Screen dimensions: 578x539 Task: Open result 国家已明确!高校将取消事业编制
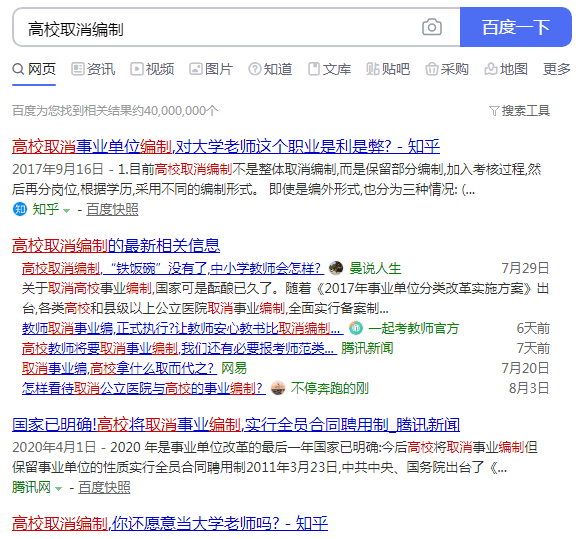click(236, 424)
